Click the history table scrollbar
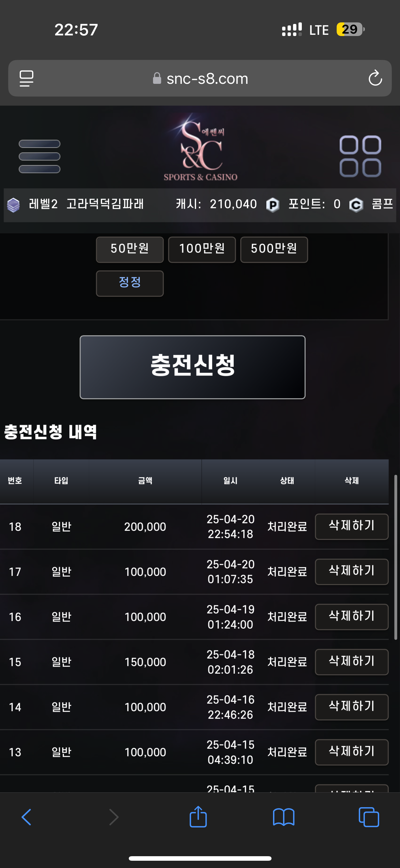Screen dimensions: 400x868 [396, 557]
